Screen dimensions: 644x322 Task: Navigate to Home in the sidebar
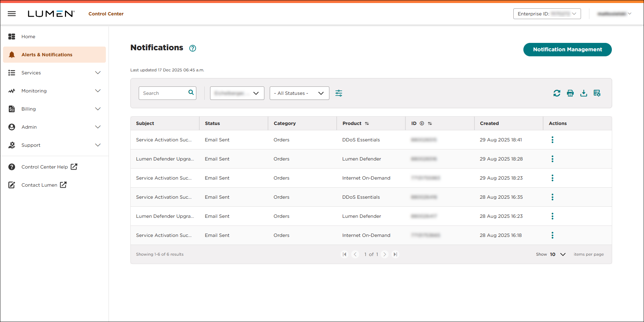pyautogui.click(x=28, y=37)
